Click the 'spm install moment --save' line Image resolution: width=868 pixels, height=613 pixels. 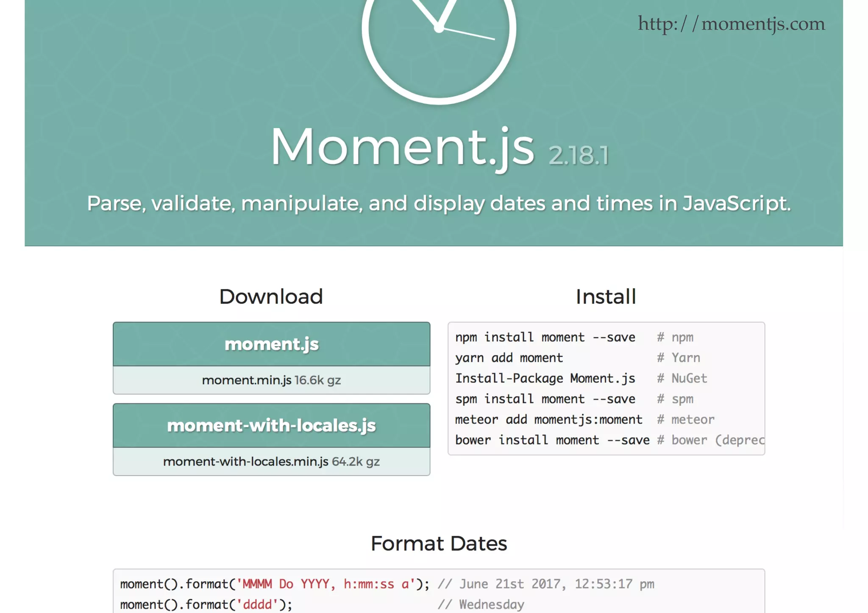pos(545,399)
